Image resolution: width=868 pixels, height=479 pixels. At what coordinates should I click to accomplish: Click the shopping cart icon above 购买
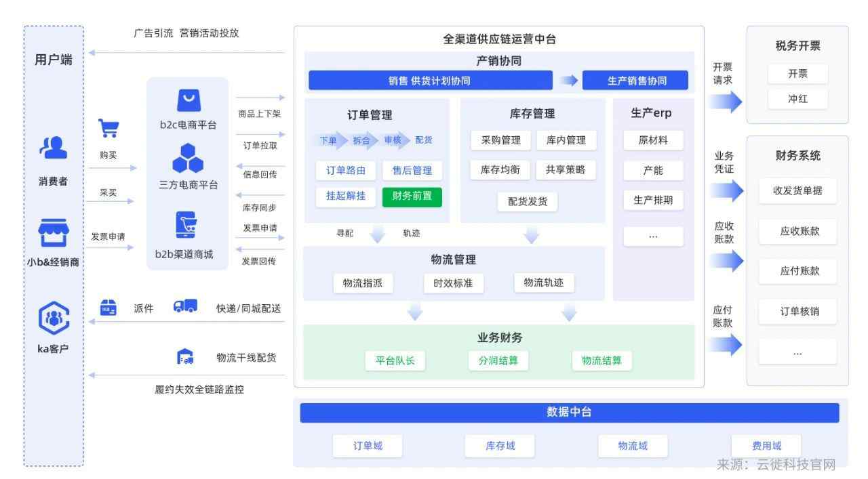[108, 128]
